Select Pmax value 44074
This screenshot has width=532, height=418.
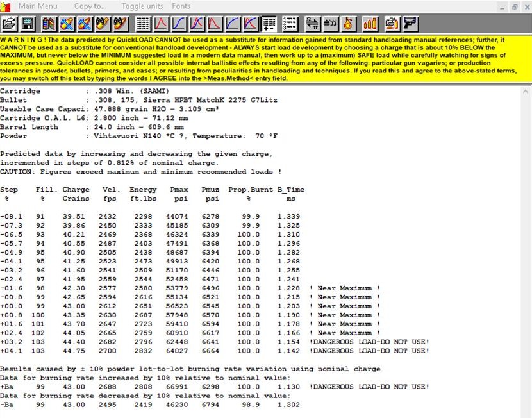point(177,217)
